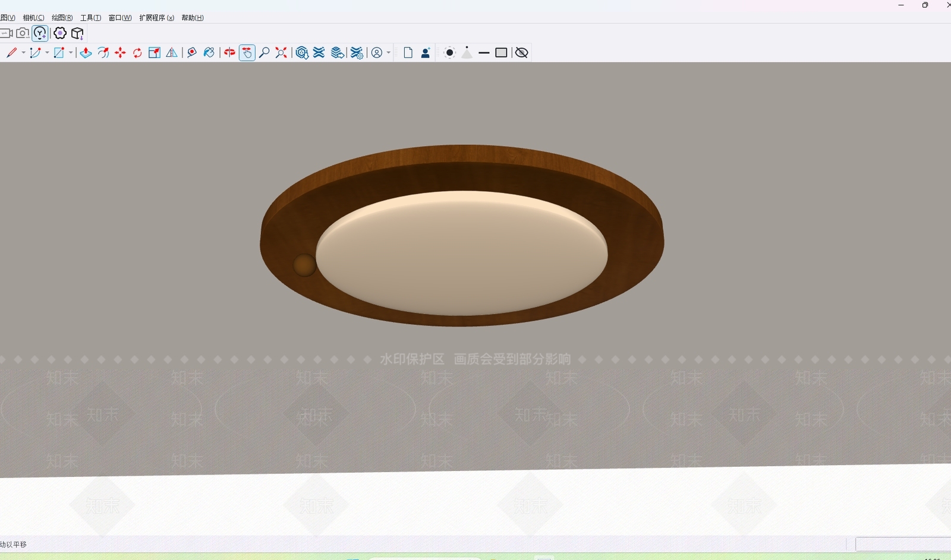Image resolution: width=951 pixels, height=560 pixels.
Task: Open the Line tool dropdown arrow
Action: [23, 53]
